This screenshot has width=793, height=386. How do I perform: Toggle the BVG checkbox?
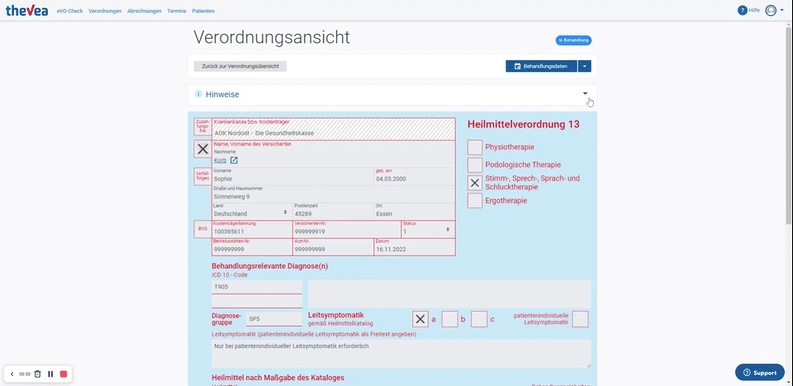tap(202, 229)
